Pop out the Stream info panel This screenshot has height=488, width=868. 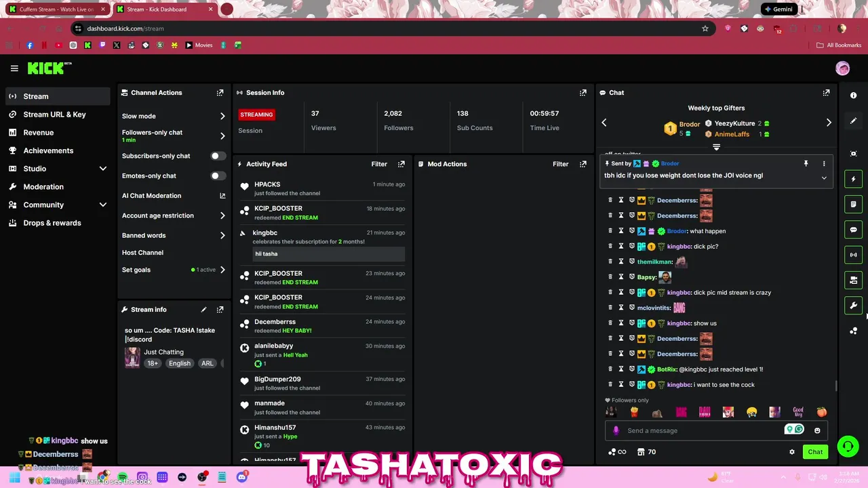point(220,310)
